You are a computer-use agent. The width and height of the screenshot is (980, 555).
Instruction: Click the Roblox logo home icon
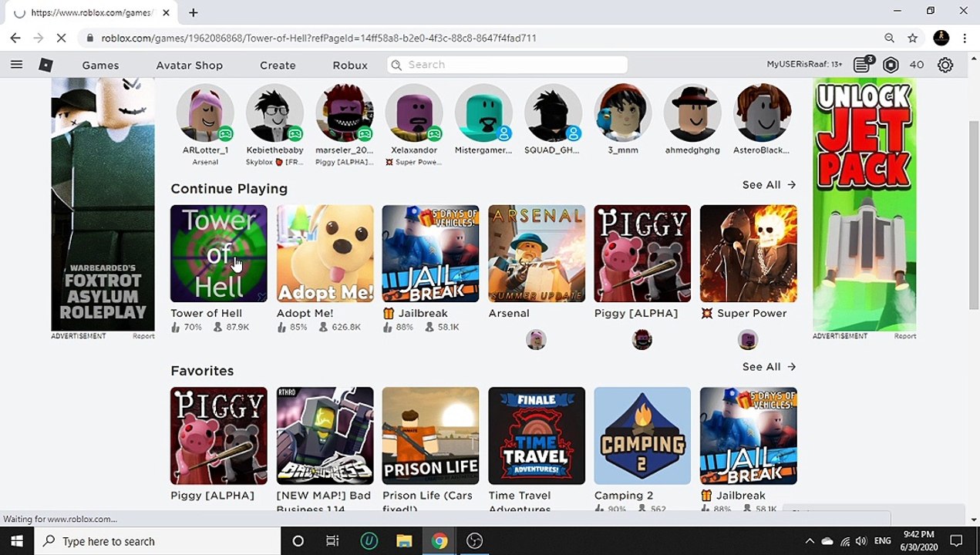[x=45, y=65]
